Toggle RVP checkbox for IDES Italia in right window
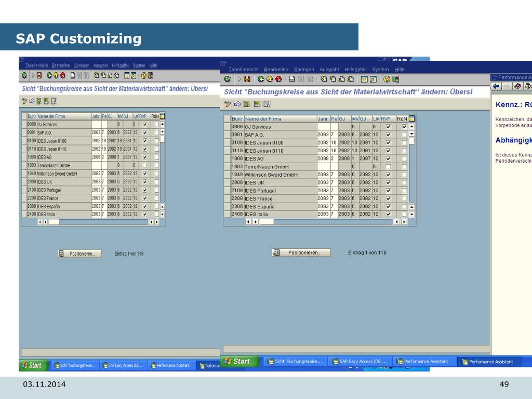The width and height of the screenshot is (532, 399). 388,215
